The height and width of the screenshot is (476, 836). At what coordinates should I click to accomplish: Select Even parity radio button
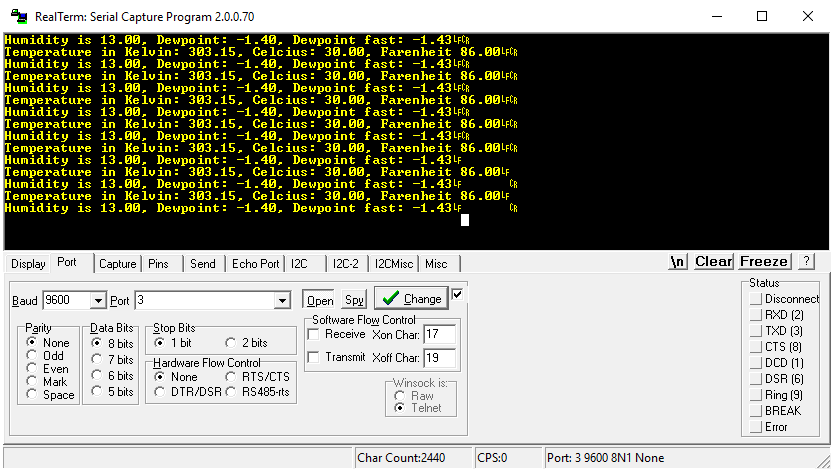tap(33, 368)
